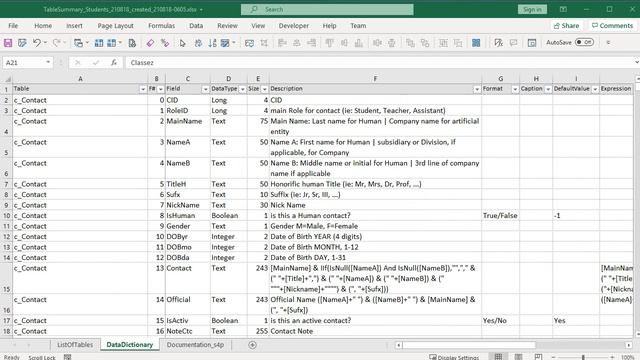The height and width of the screenshot is (360, 640).
Task: Click the cancel entry X icon in formula bar
Action: [x=78, y=62]
